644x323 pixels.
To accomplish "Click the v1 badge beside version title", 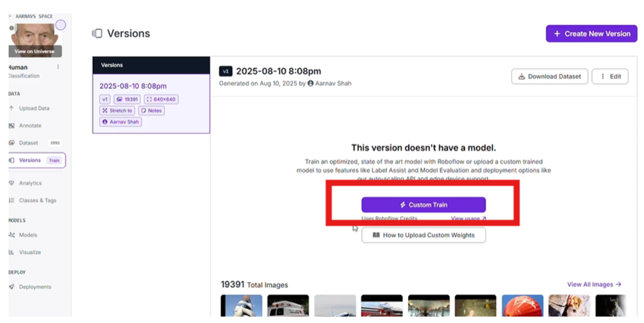I will tap(226, 71).
